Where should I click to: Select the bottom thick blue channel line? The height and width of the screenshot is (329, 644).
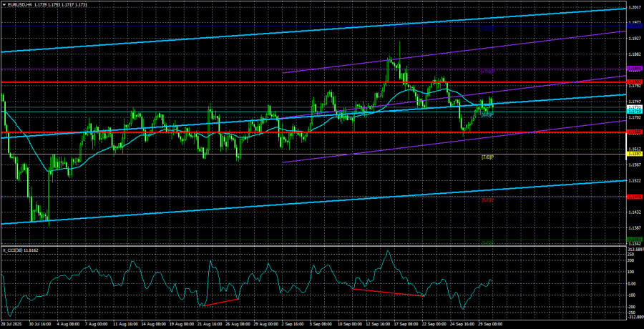pos(286,205)
